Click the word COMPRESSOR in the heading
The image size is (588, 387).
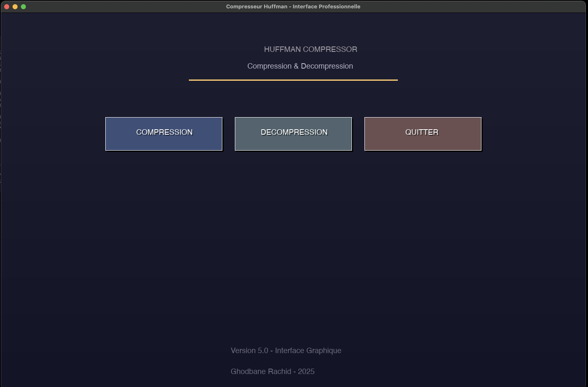click(x=330, y=49)
